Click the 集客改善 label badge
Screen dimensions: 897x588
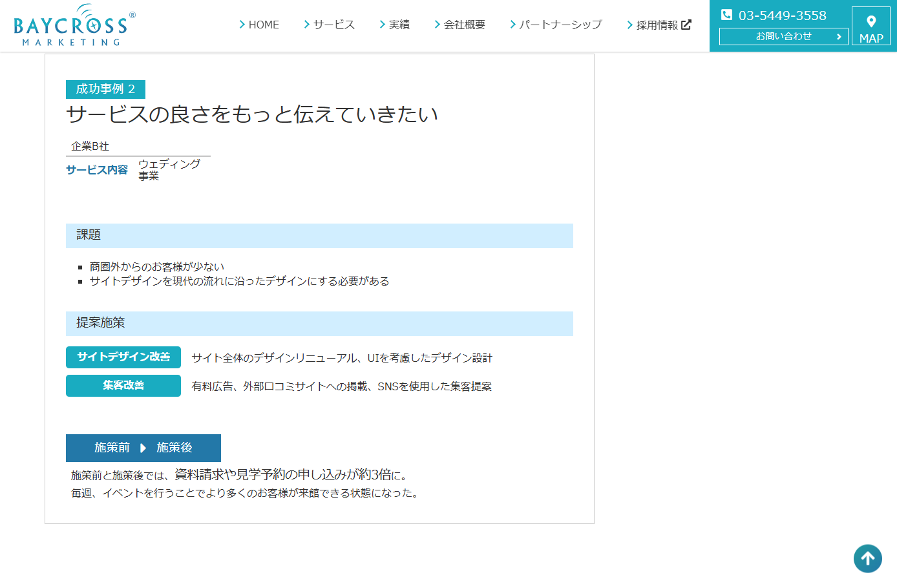tap(123, 385)
